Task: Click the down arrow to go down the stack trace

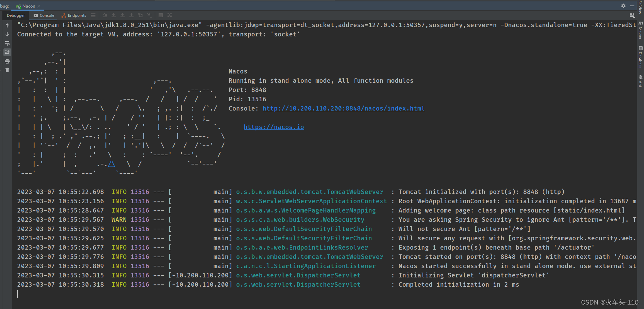Action: (x=7, y=34)
